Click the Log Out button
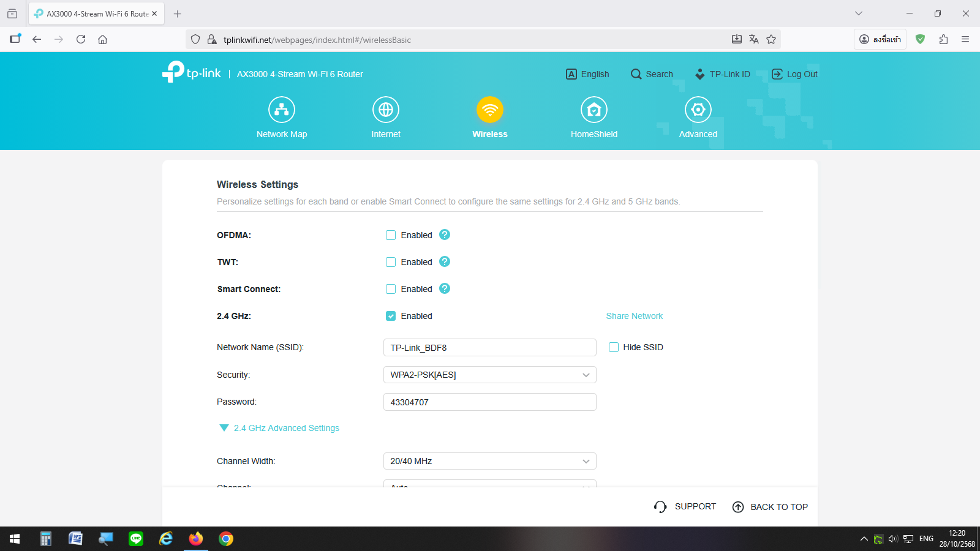This screenshot has height=551, width=980. [794, 74]
